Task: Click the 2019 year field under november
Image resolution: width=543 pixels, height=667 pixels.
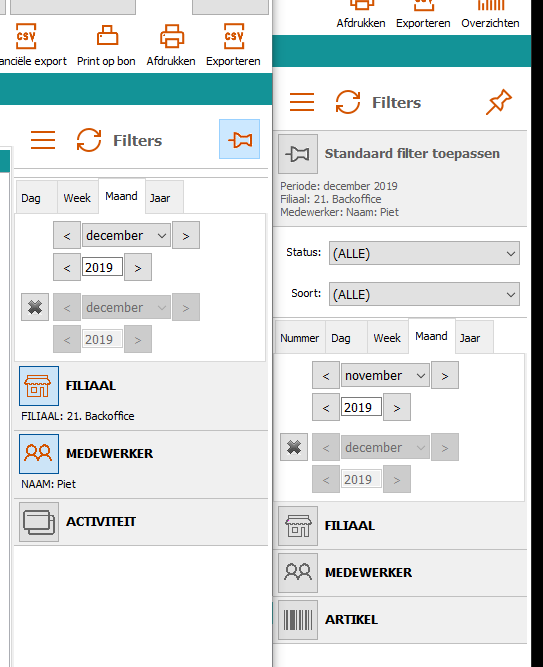Action: click(361, 407)
